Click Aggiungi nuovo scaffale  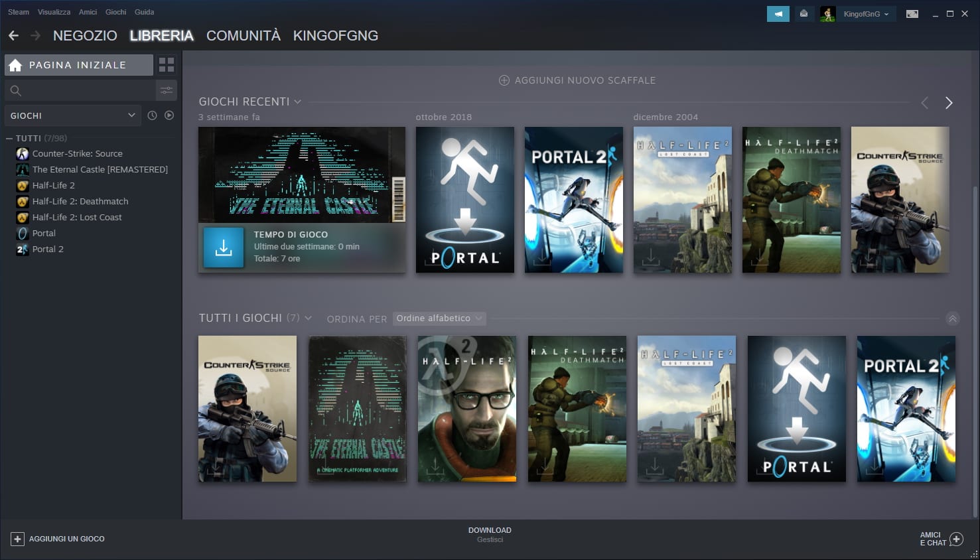577,80
